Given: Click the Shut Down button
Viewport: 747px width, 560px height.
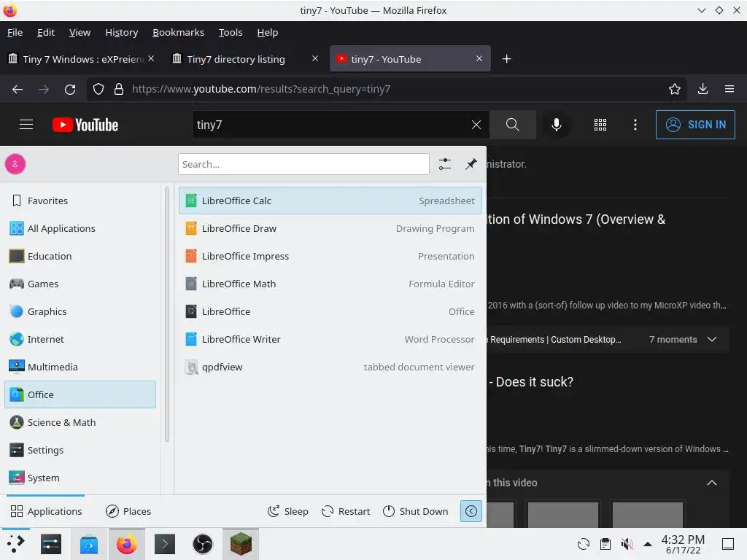Looking at the screenshot, I should (415, 511).
